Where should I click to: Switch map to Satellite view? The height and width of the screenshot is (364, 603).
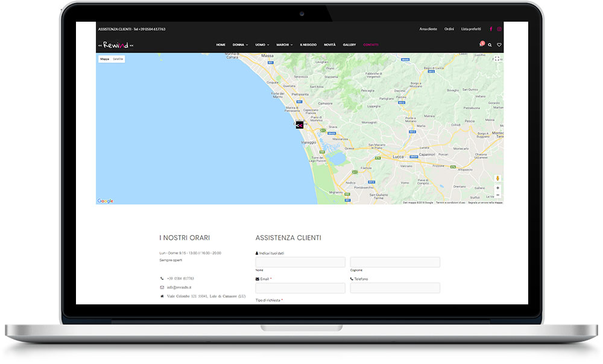point(118,59)
